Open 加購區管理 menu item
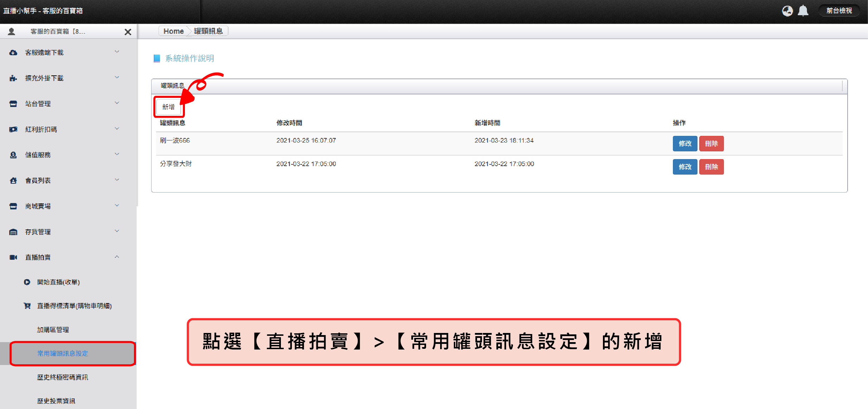 pos(53,330)
